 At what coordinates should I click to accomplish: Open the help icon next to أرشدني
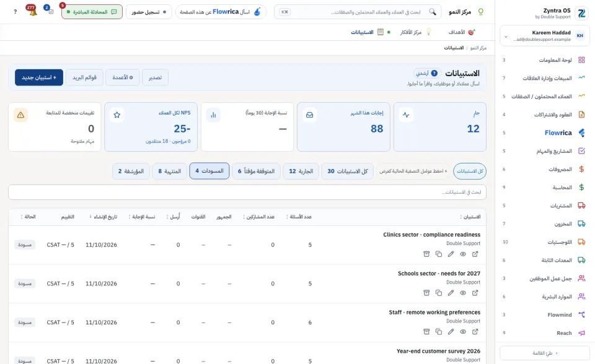pos(434,73)
